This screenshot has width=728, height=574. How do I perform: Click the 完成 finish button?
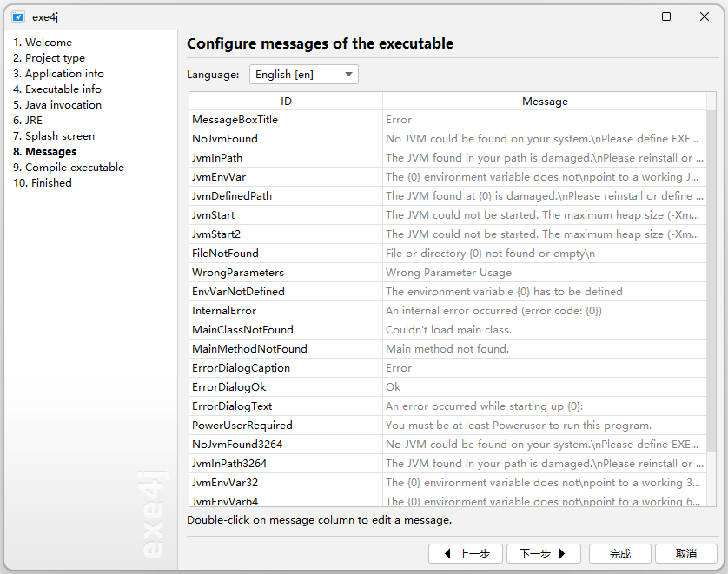pos(619,553)
